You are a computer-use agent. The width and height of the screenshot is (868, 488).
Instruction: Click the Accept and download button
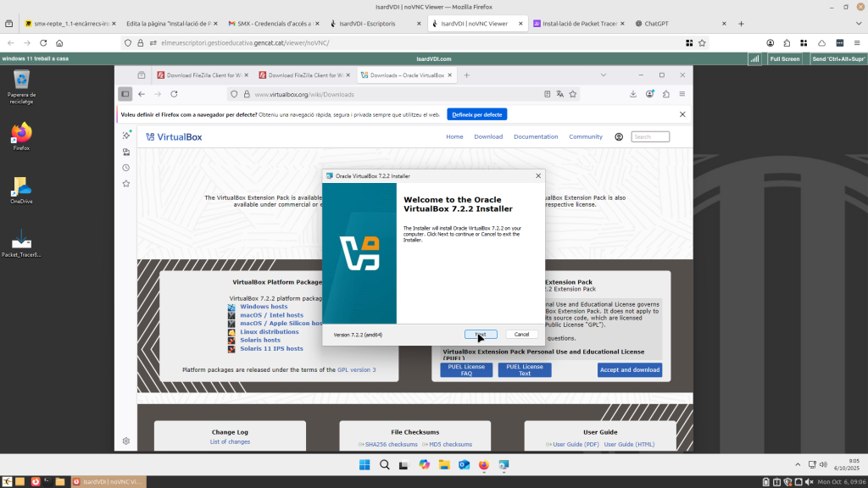coord(630,369)
